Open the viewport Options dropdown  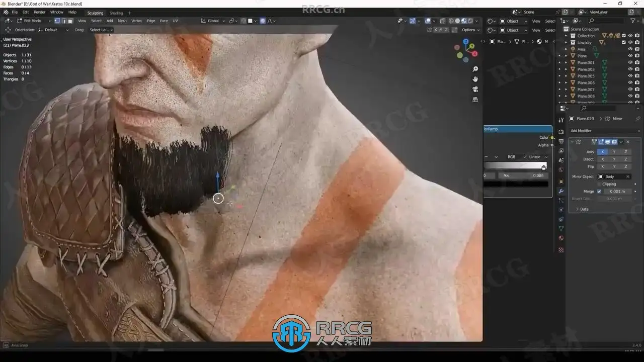[470, 30]
